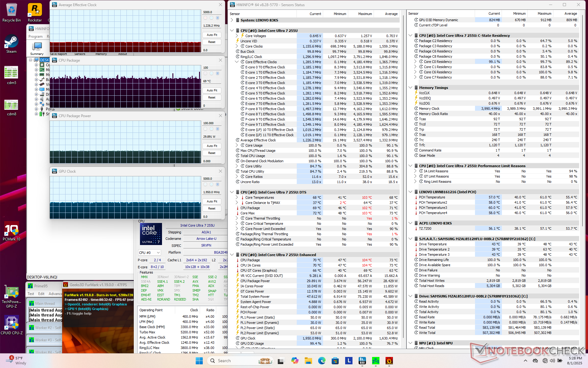
Task: Open the Program menu in HWiNFO
Action: 36,36
